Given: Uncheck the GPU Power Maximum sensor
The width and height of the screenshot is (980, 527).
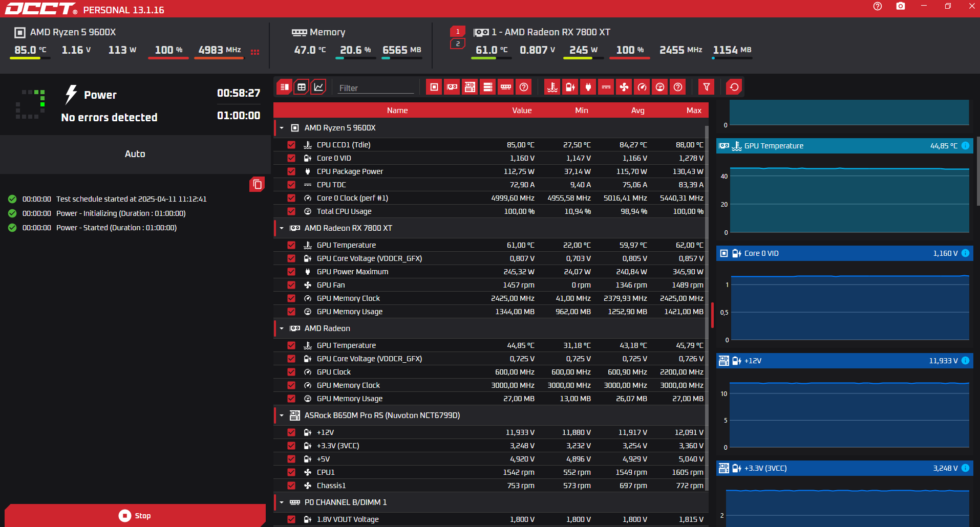Looking at the screenshot, I should pos(291,272).
